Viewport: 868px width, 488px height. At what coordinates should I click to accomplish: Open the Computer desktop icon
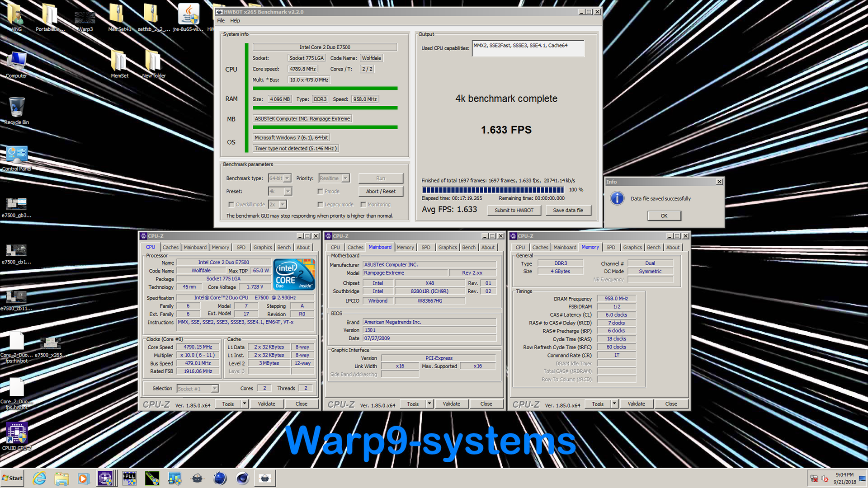tap(16, 65)
